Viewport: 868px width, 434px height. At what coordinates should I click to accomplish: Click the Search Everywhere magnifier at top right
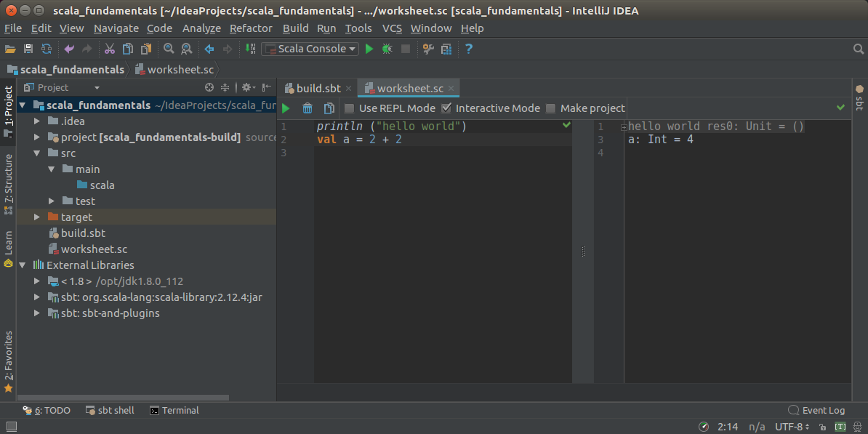point(859,49)
